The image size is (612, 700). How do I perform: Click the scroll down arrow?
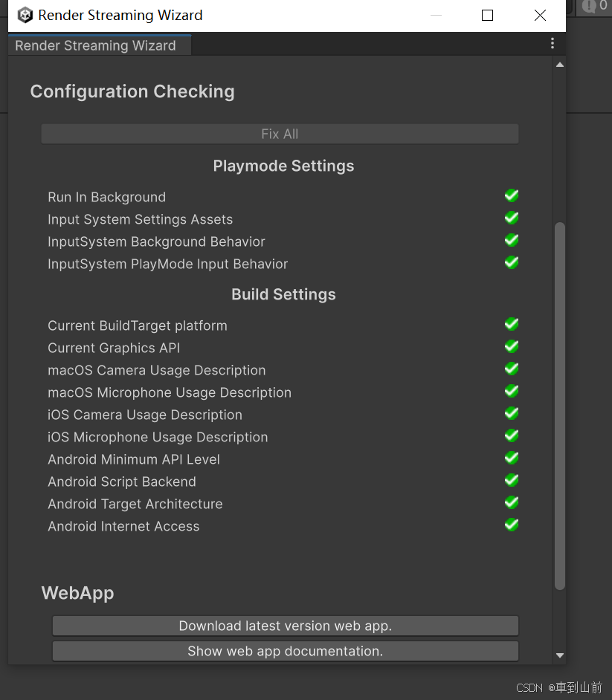[x=560, y=655]
